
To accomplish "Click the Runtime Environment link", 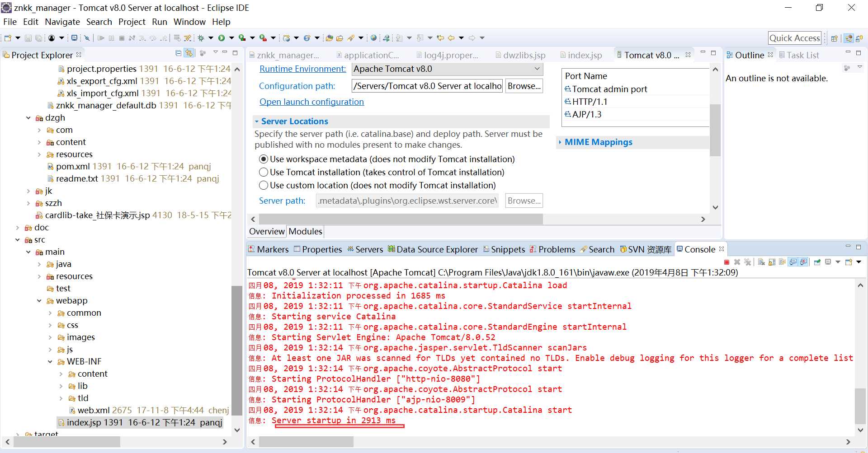I will tap(302, 69).
